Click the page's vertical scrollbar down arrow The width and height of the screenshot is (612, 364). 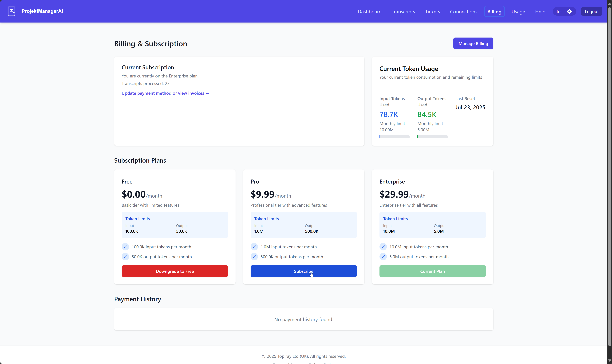[x=609, y=361]
